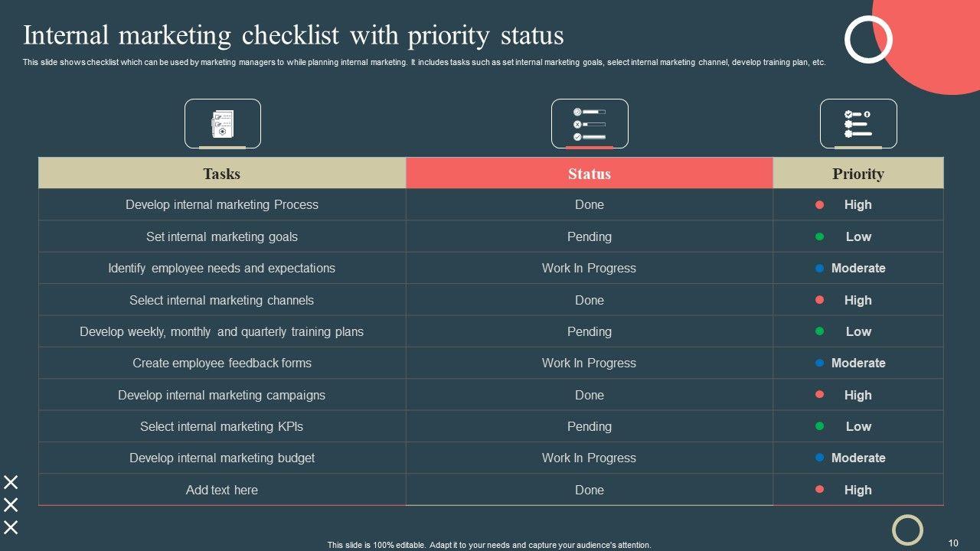Screen dimensions: 980x551
Task: Click the red dot in the marketing Process row
Action: pyautogui.click(x=819, y=205)
